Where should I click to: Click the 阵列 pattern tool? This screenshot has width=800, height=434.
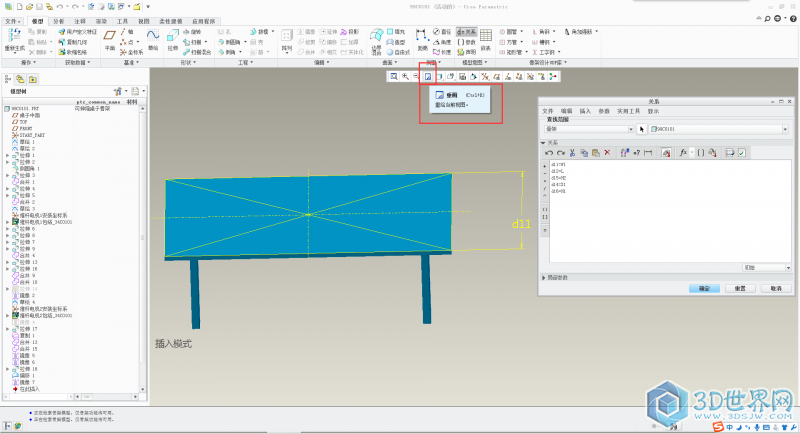tap(287, 40)
